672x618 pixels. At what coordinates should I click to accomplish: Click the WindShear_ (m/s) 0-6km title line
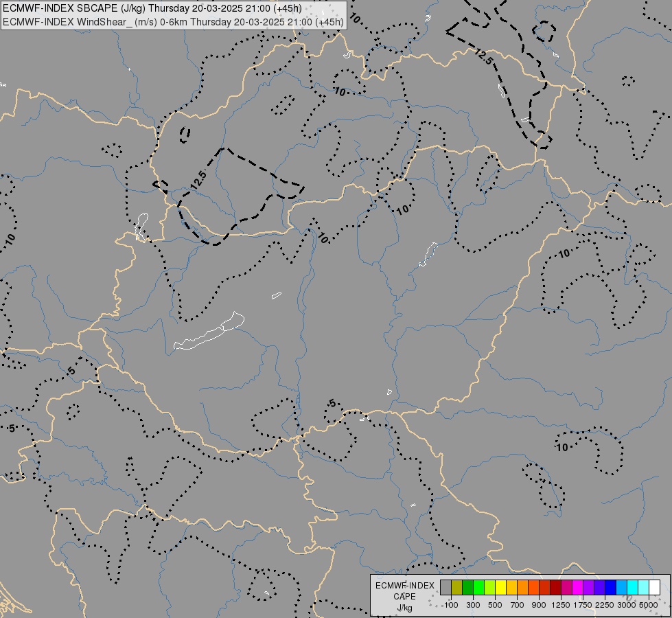[x=173, y=22]
